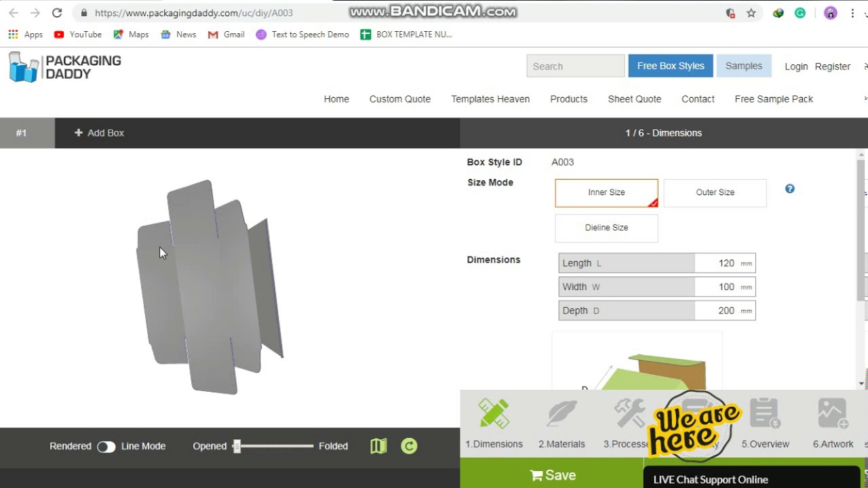Open Text to Speech Demo bookmark
This screenshot has width=868, height=488.
pyautogui.click(x=302, y=35)
